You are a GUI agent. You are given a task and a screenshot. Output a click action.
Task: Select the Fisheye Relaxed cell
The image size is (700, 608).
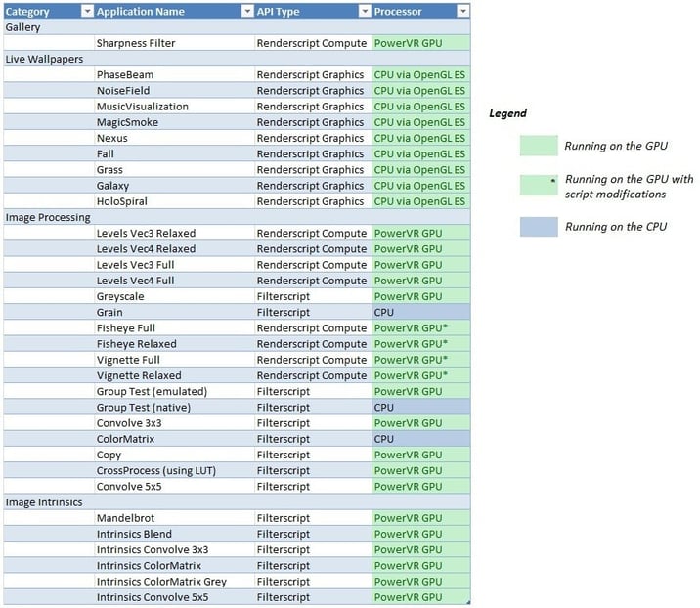[175, 344]
